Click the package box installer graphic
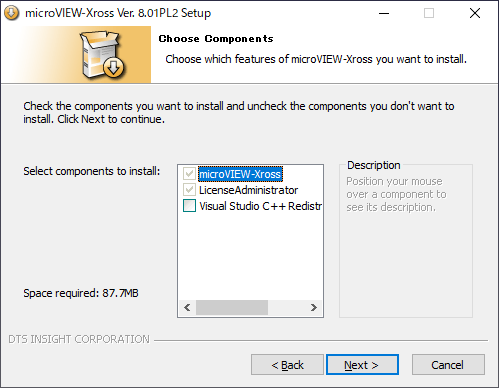The width and height of the screenshot is (499, 388). click(x=102, y=54)
